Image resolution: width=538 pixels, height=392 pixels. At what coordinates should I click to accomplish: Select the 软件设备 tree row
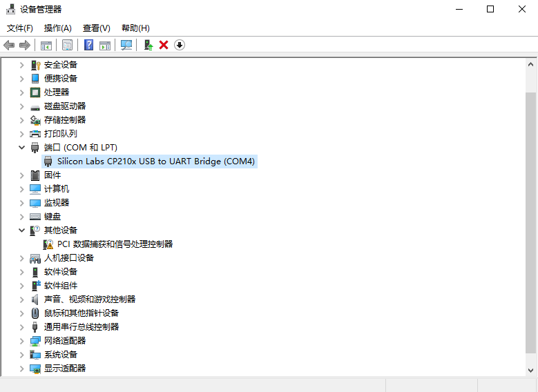[61, 272]
